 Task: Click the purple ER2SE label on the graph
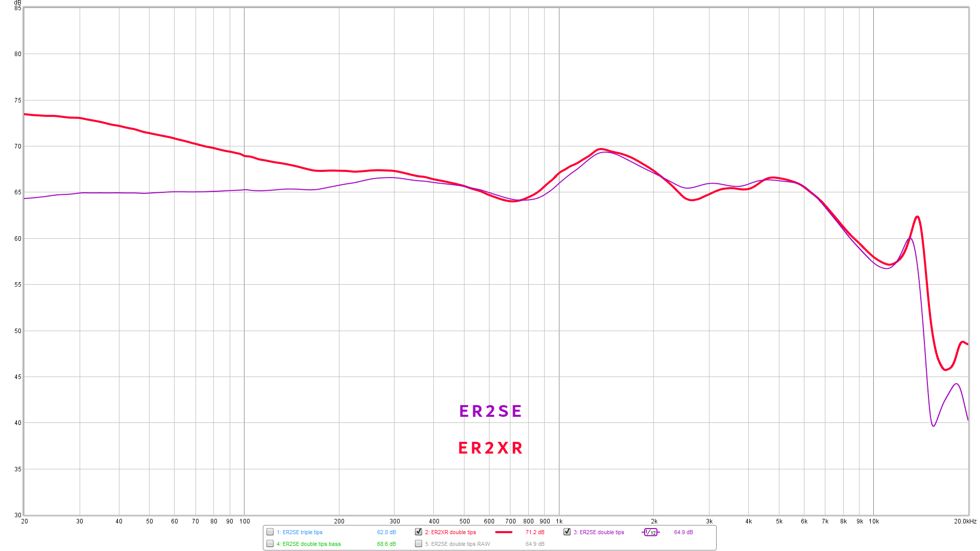click(489, 411)
